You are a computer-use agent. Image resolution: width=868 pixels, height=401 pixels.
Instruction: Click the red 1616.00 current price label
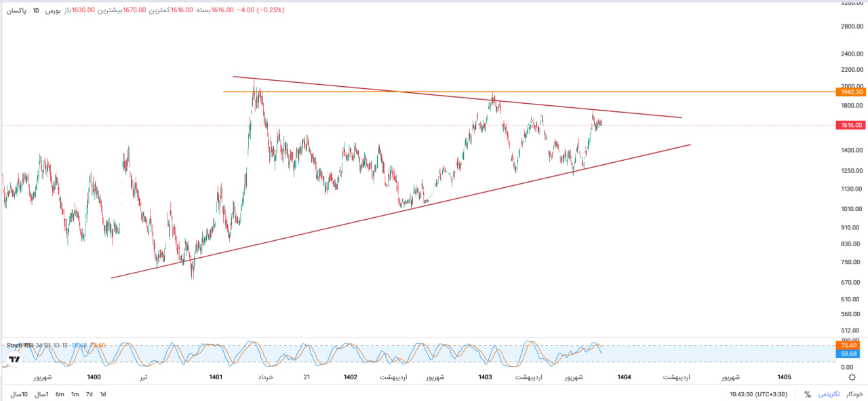point(851,125)
